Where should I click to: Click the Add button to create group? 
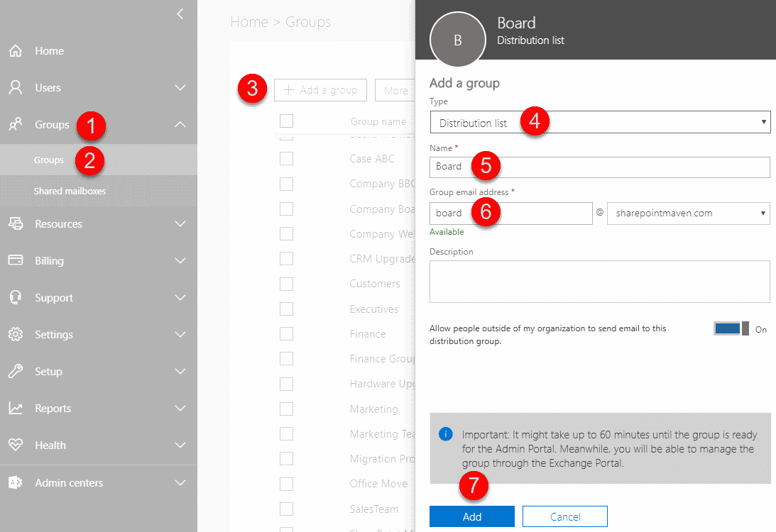[471, 516]
